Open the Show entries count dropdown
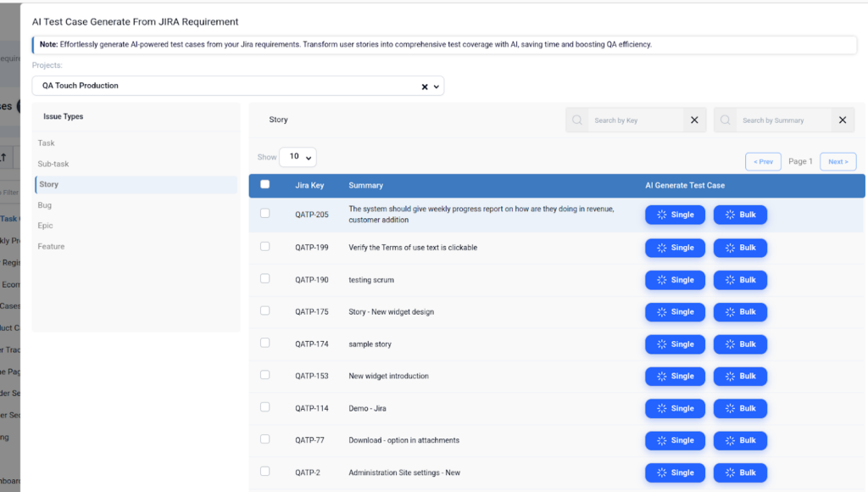 (x=297, y=157)
